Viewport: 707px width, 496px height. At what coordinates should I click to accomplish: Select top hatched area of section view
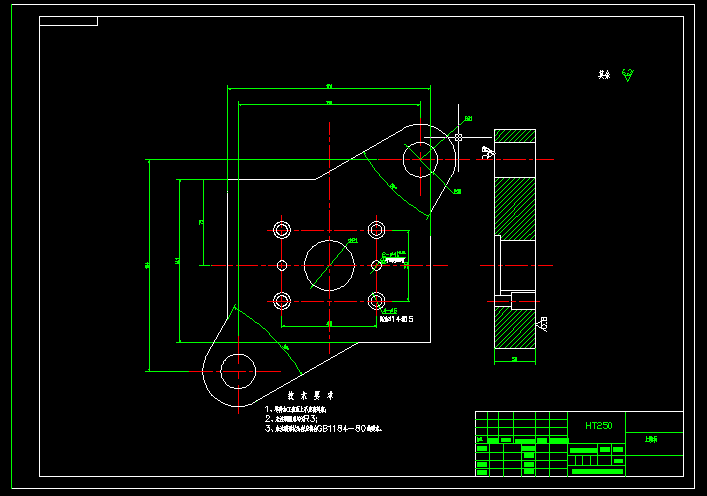click(x=515, y=136)
